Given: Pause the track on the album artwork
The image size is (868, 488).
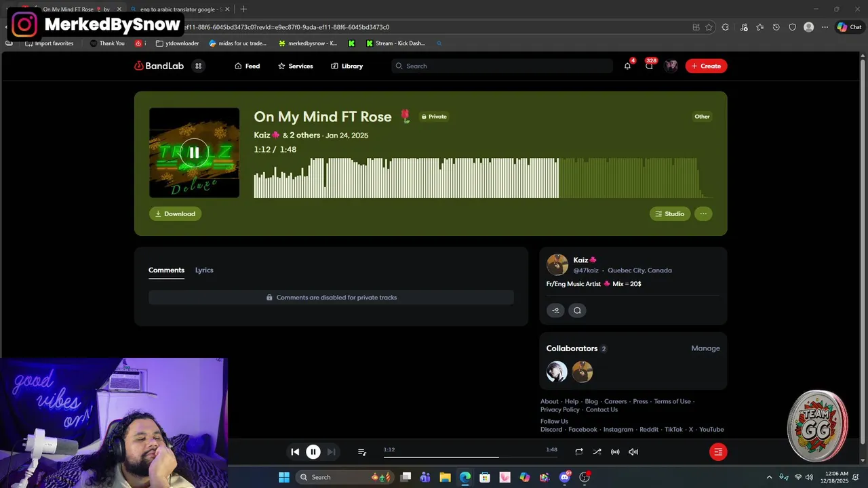Looking at the screenshot, I should pyautogui.click(x=194, y=152).
